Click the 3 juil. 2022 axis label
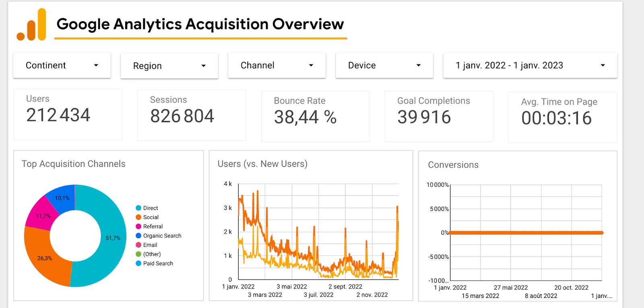This screenshot has width=644, height=308. [x=319, y=295]
